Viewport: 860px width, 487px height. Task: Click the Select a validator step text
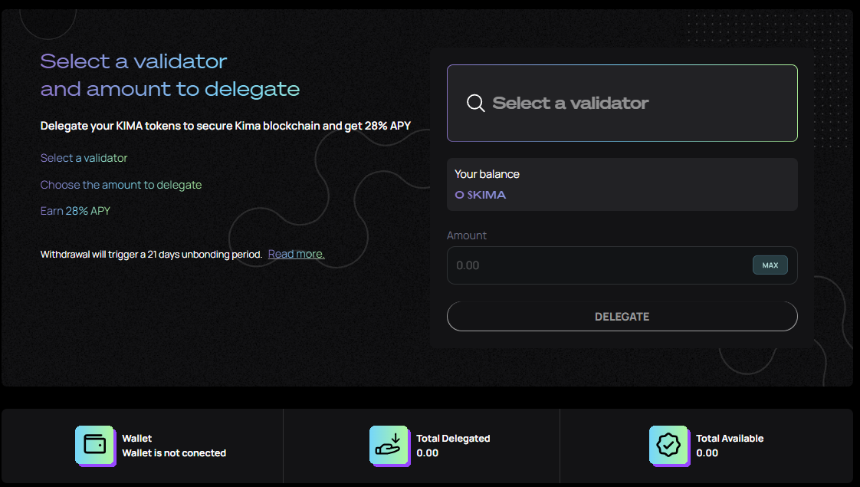83,158
